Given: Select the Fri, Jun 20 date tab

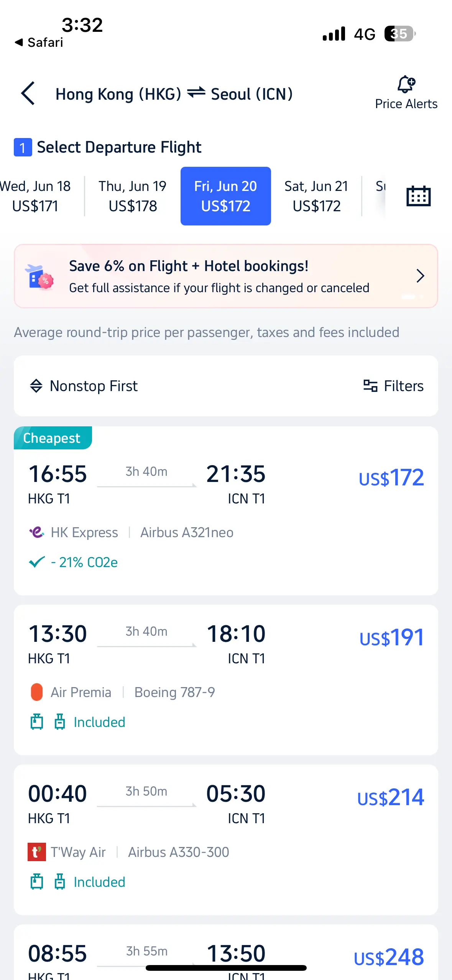Looking at the screenshot, I should [226, 196].
